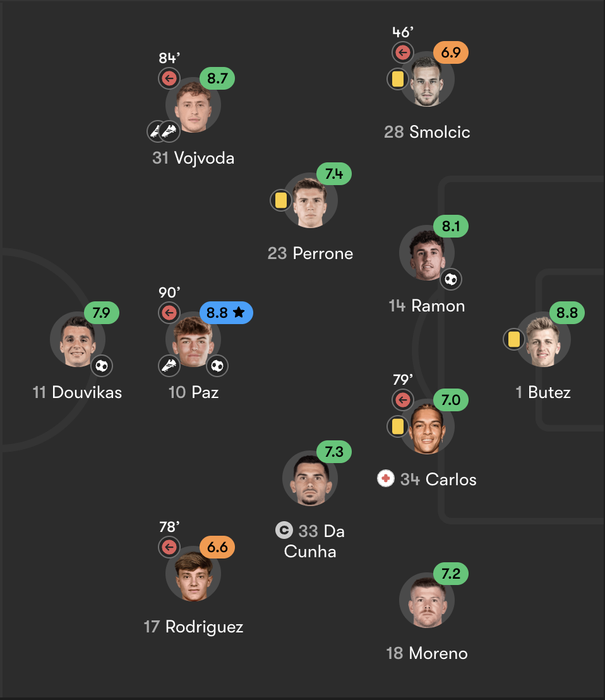
Task: Click Paz's 8.8 star rating badge
Action: point(226,312)
